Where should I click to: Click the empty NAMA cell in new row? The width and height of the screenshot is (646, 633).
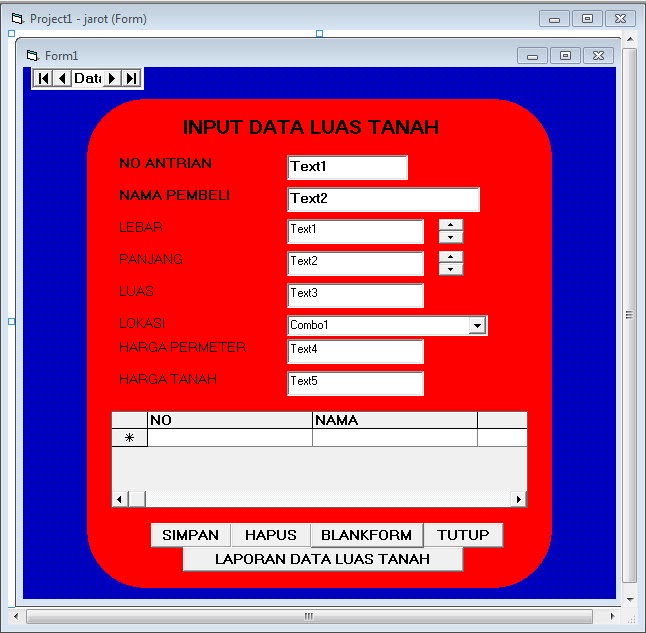(x=395, y=438)
